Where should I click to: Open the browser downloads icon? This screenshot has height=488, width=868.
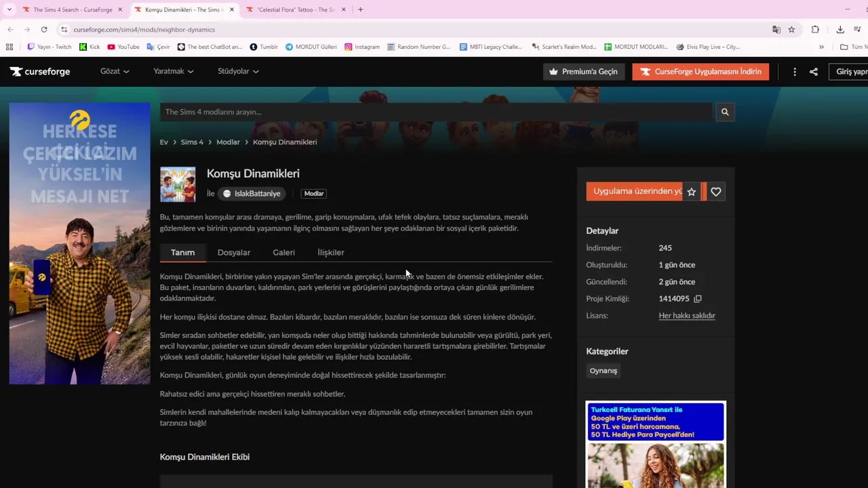[x=840, y=29]
